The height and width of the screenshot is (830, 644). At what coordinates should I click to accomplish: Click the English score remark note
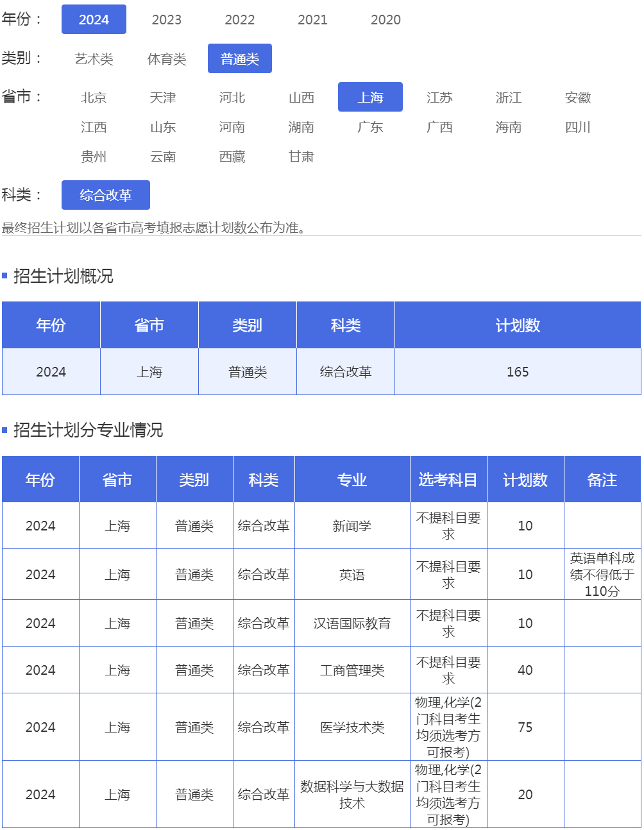pyautogui.click(x=602, y=574)
